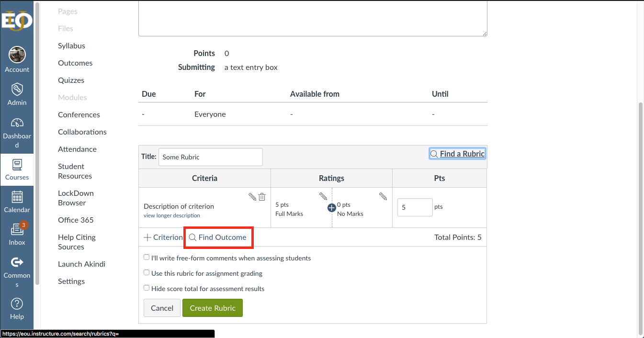This screenshot has width=644, height=338.
Task: Open the Account sidebar icon
Action: 17,54
